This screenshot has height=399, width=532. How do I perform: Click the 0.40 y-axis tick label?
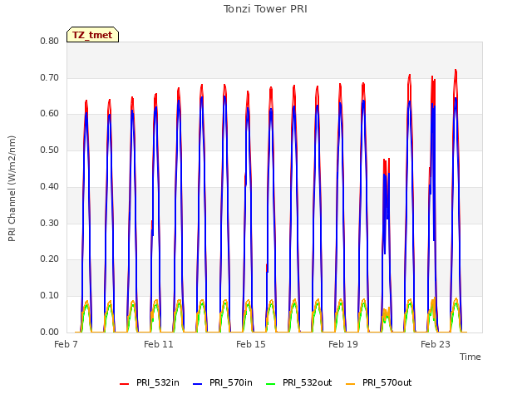pyautogui.click(x=50, y=186)
